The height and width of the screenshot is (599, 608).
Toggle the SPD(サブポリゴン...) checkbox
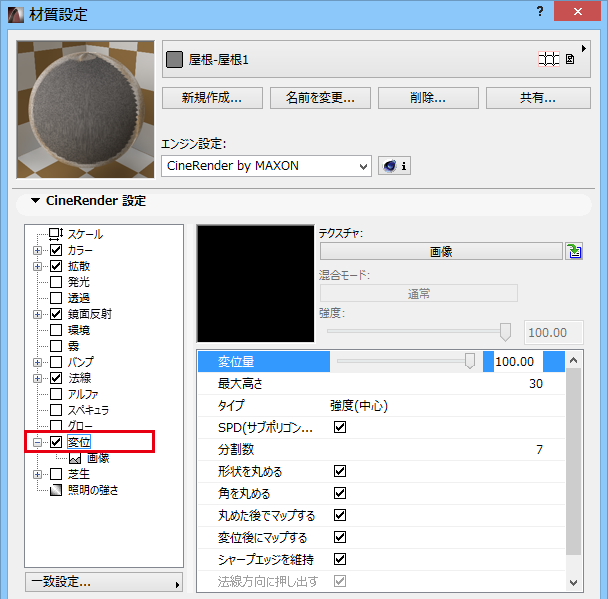coord(340,427)
